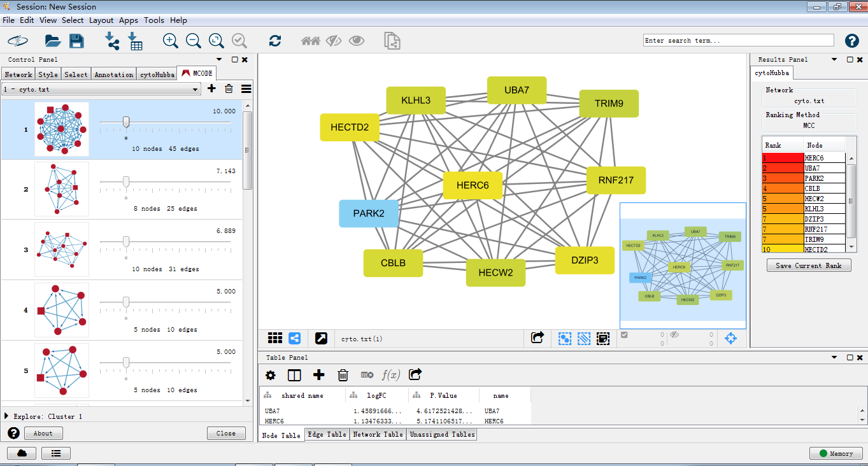Open Table Panel dropdown arrow
This screenshot has height=466, width=868.
[835, 358]
